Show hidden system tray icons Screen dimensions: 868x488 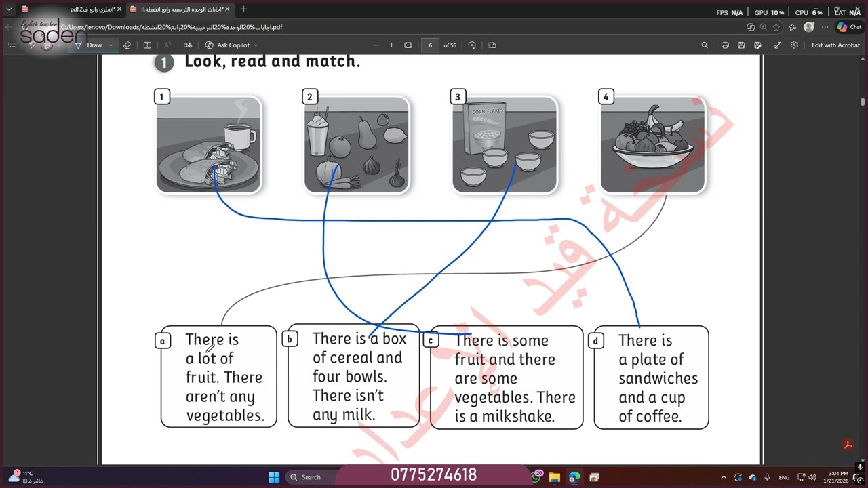[x=724, y=477]
